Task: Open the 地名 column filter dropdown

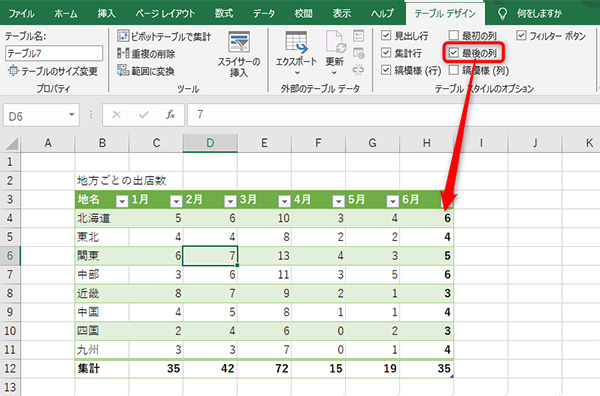Action: pyautogui.click(x=122, y=201)
